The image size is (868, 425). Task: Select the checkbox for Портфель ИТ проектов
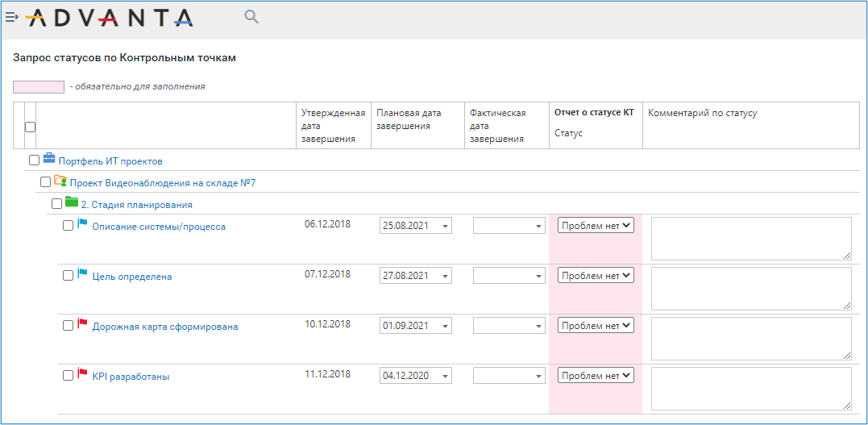(x=35, y=160)
